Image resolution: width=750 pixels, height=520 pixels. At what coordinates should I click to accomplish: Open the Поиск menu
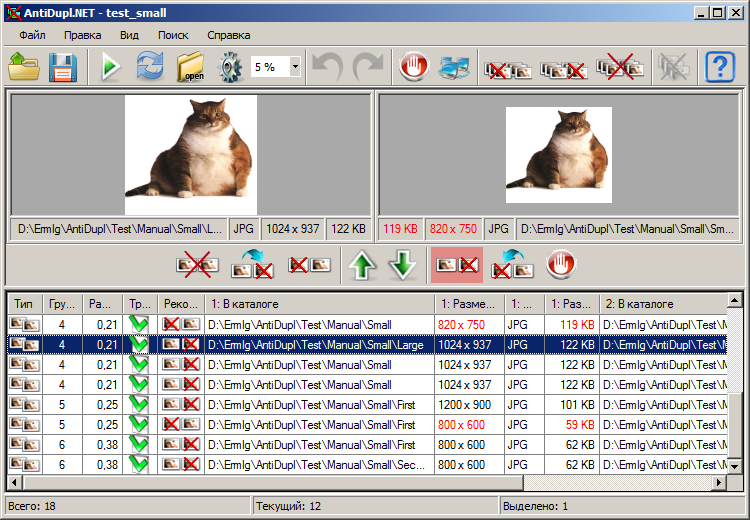pos(173,35)
